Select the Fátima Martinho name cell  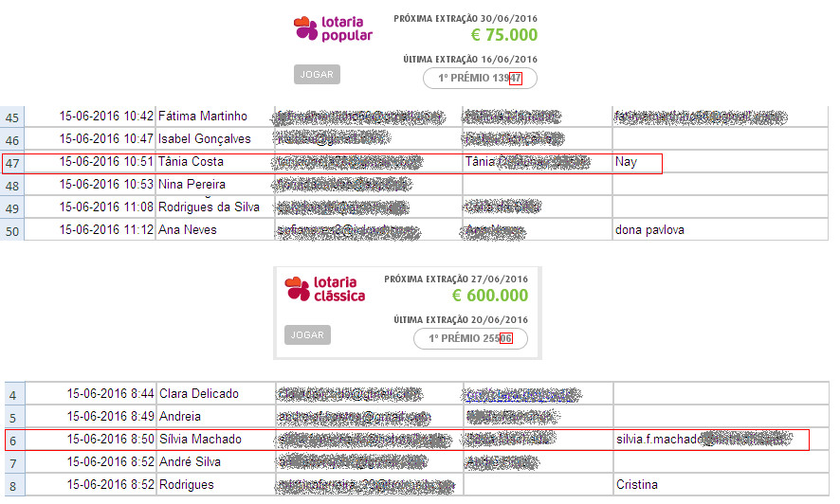point(214,117)
